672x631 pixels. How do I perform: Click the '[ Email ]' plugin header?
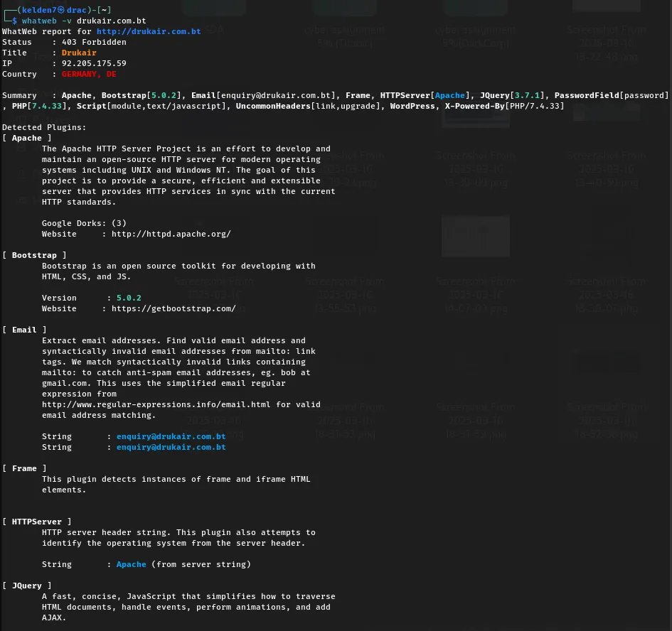[24, 330]
